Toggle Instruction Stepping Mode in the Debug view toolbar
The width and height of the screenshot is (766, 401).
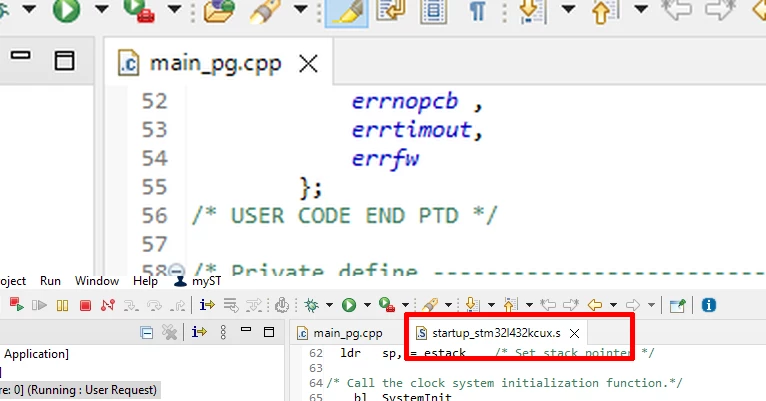pos(199,332)
